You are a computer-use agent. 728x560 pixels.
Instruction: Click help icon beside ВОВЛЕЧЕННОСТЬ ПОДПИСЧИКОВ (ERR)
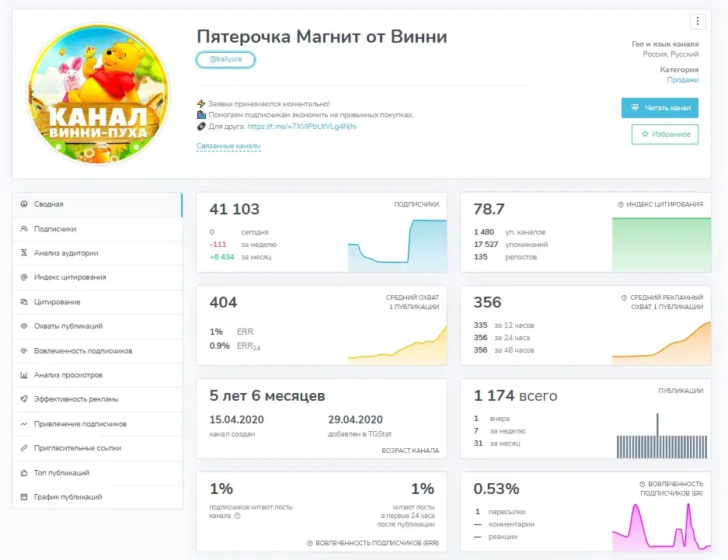310,543
